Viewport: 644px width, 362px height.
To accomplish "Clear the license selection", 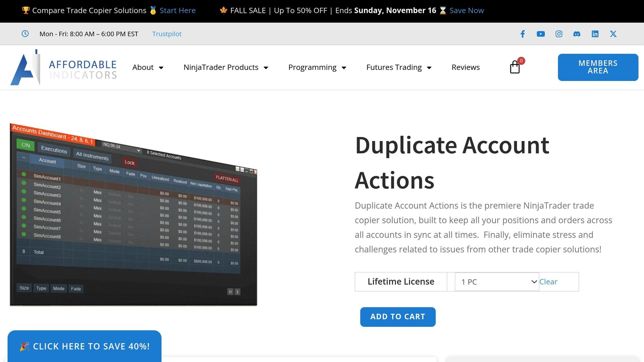I will pos(548,282).
